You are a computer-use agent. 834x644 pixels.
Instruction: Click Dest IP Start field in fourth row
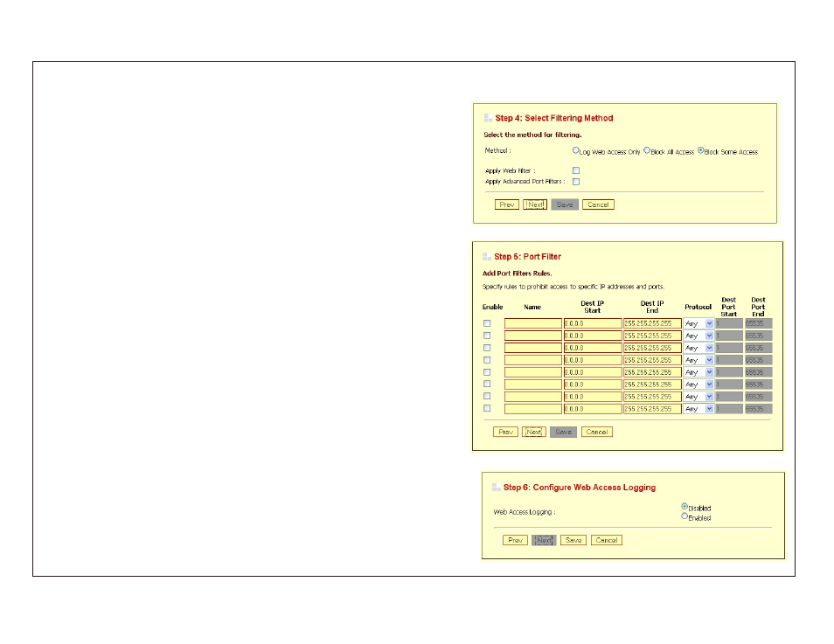(593, 360)
